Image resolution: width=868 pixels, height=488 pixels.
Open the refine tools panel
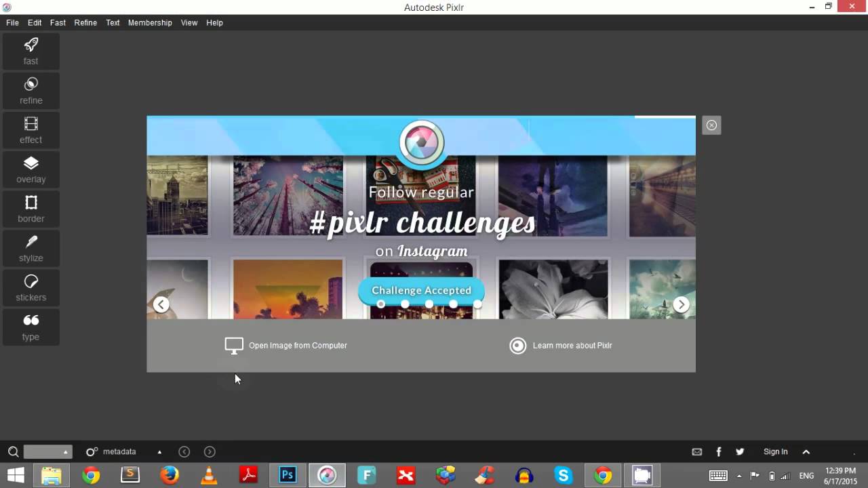(31, 91)
